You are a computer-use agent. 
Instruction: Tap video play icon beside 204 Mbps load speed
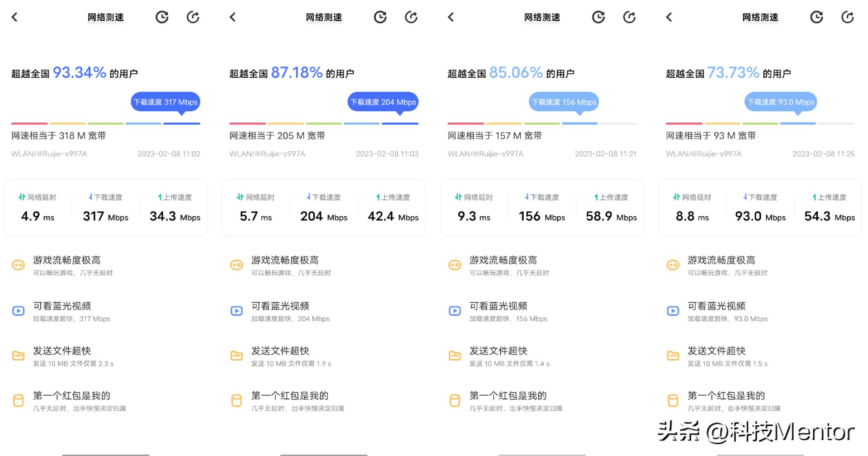point(236,311)
